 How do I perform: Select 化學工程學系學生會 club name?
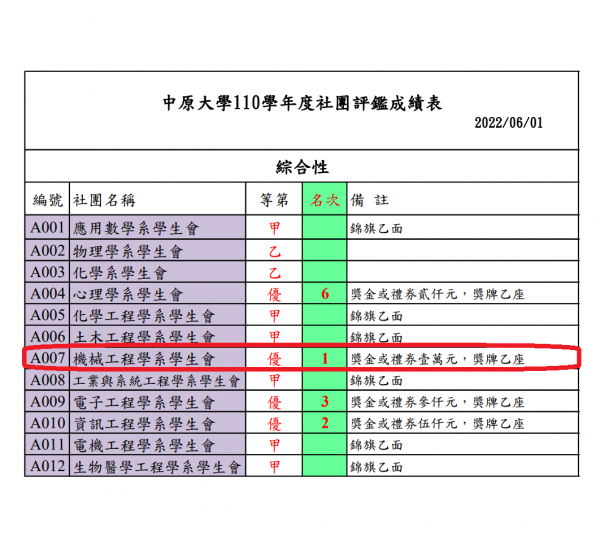[x=144, y=316]
